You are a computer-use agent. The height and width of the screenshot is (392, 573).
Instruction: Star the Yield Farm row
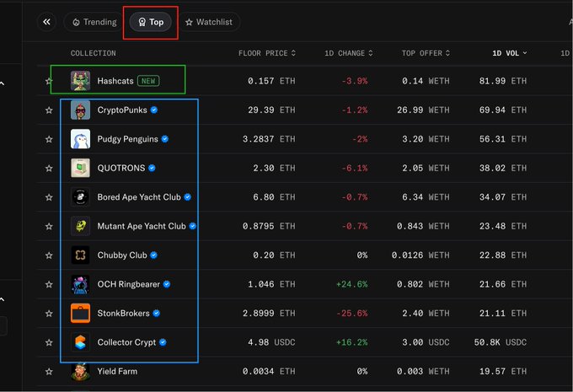tap(49, 372)
